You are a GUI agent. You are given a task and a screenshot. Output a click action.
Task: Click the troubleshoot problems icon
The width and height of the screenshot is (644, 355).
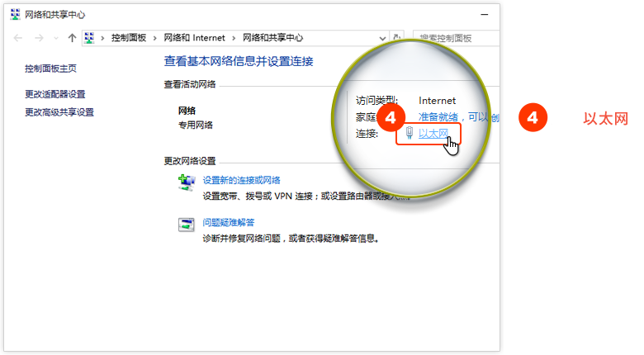click(187, 225)
